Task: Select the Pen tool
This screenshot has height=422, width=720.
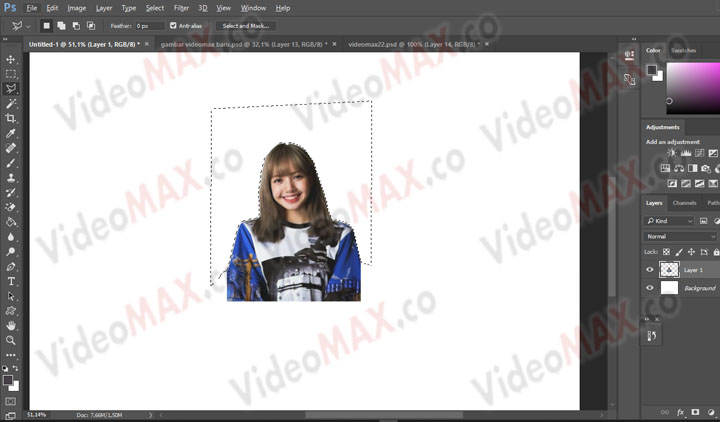Action: pyautogui.click(x=11, y=266)
